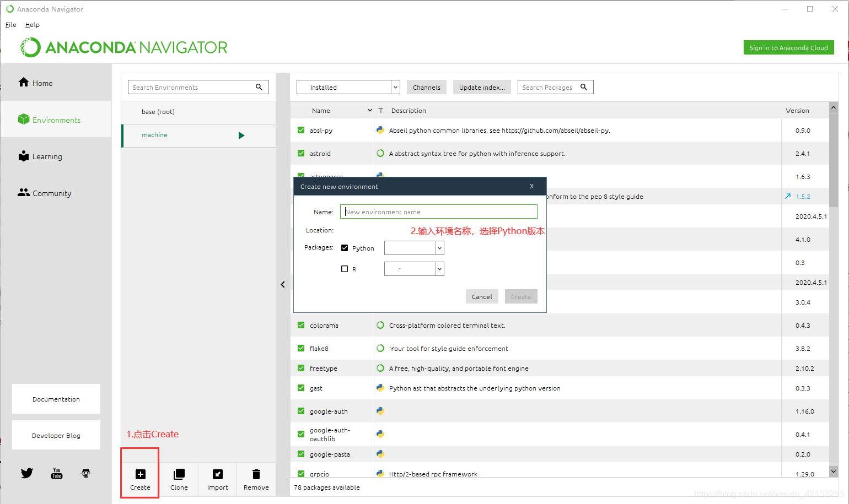Open the File menu

[x=11, y=25]
